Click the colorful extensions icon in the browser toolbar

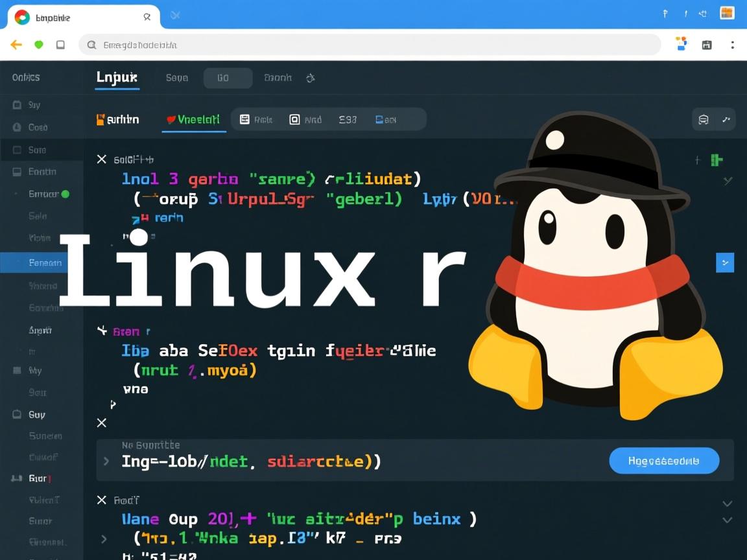pos(681,43)
